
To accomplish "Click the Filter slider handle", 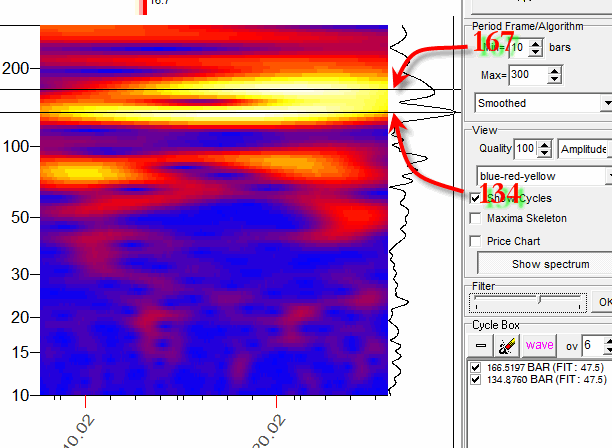I will [x=539, y=300].
